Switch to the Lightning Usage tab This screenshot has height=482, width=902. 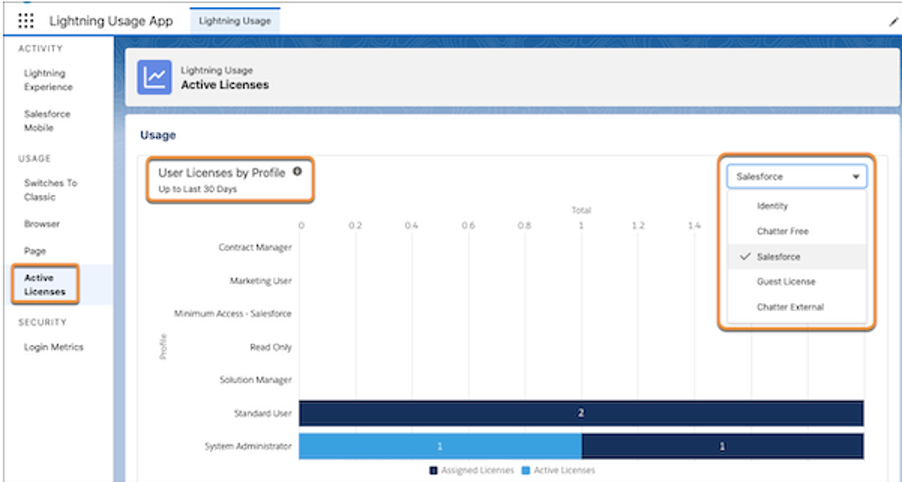235,21
